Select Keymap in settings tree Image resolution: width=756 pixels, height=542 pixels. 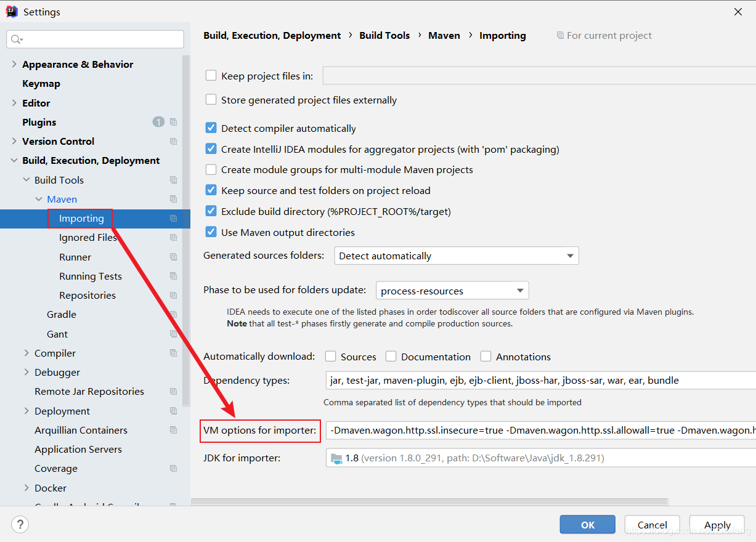(41, 84)
